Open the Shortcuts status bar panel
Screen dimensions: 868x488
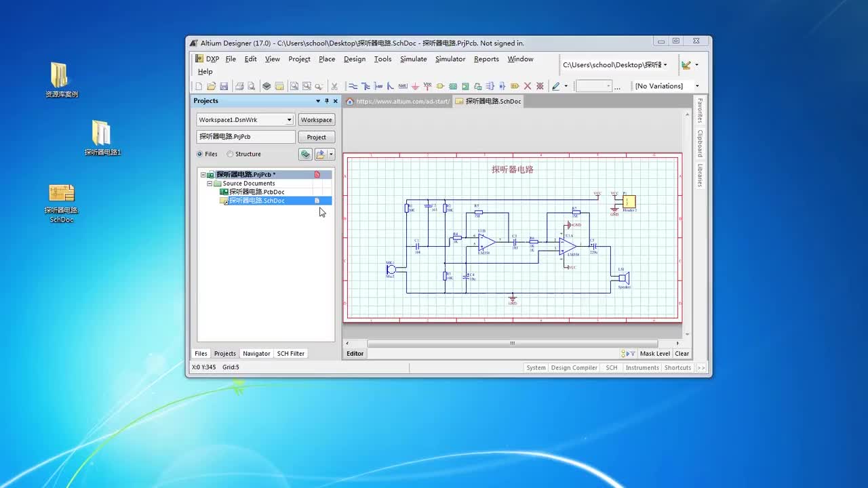677,367
